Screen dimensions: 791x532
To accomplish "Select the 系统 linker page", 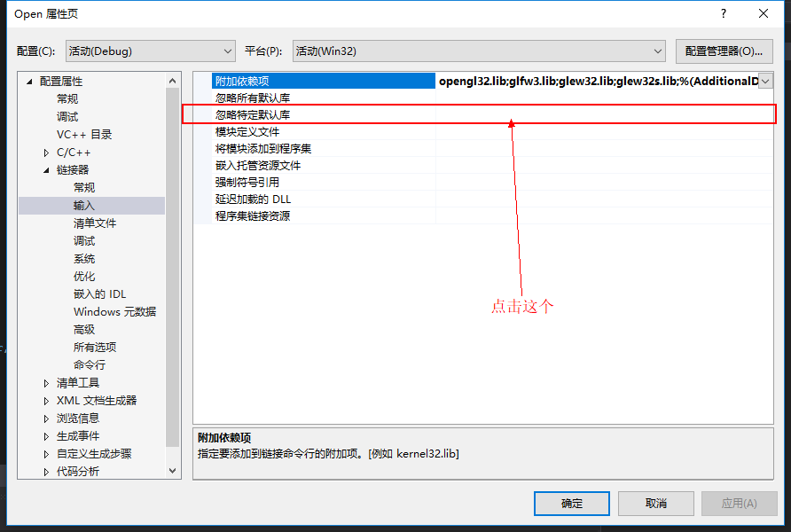I will [x=84, y=259].
